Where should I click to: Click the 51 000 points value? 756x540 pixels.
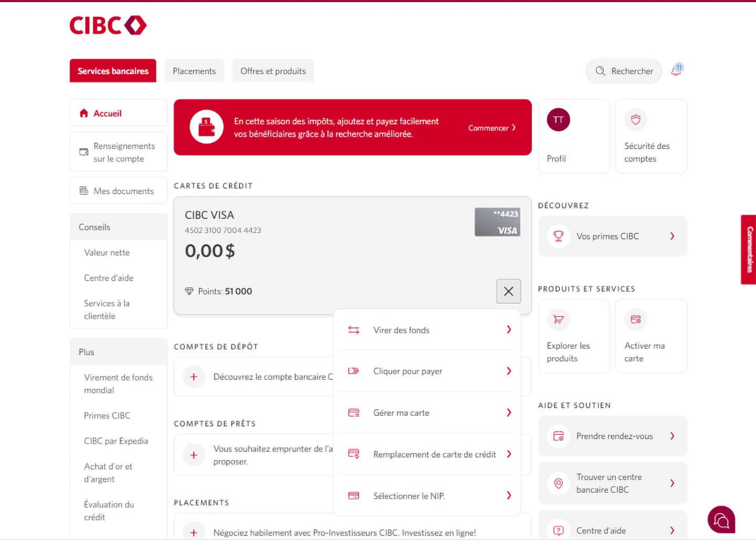click(x=238, y=291)
